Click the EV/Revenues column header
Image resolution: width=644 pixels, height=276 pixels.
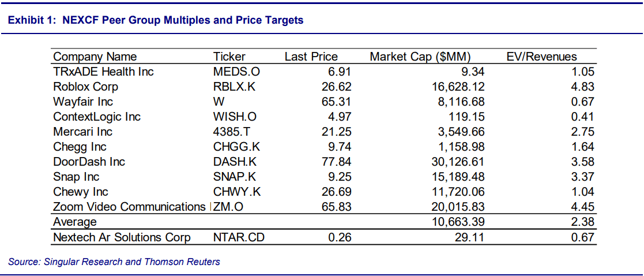pyautogui.click(x=541, y=57)
